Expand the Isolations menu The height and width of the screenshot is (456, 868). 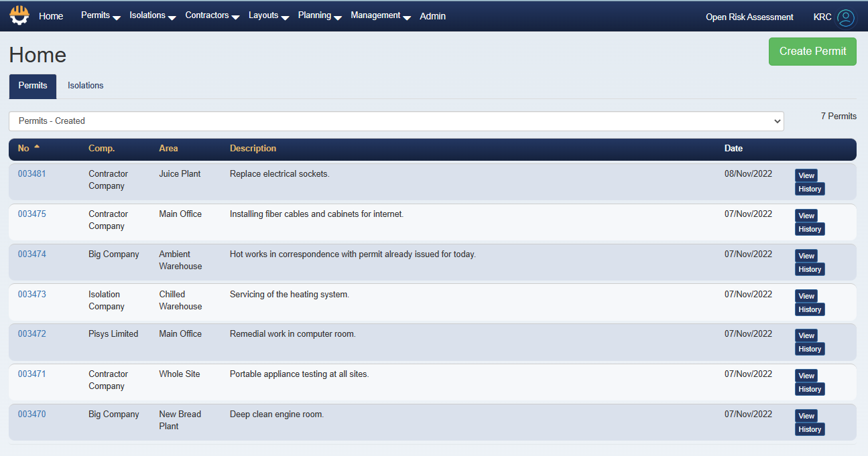tap(152, 16)
